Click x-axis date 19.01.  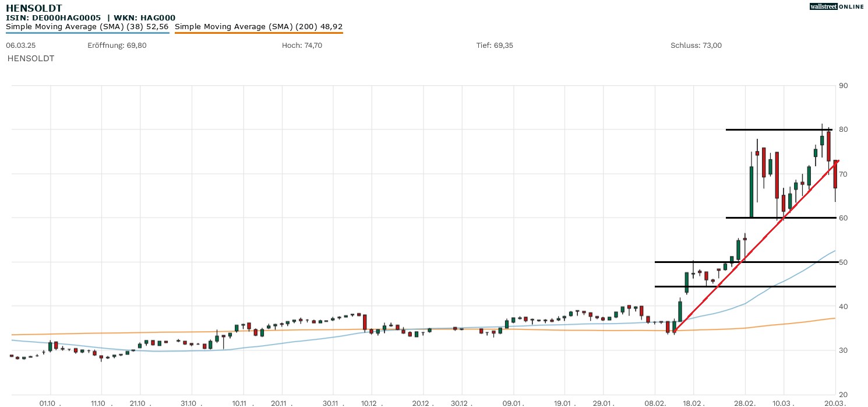(564, 403)
